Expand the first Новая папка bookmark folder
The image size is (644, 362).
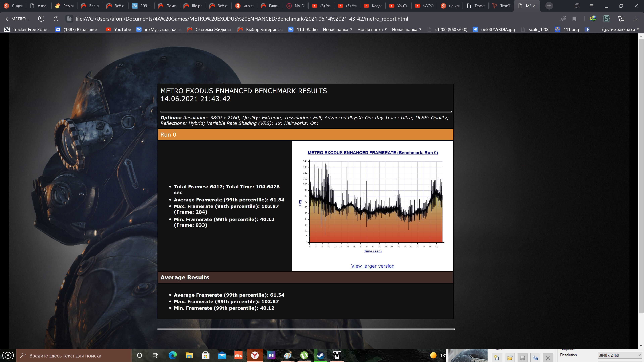click(x=337, y=29)
